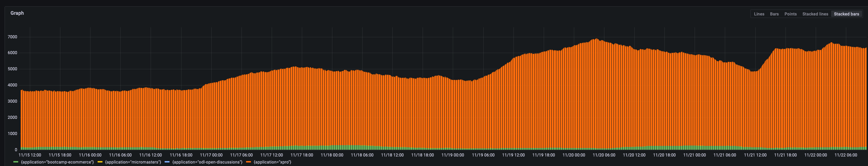Select the Stacked lines graph style
Image resolution: width=868 pixels, height=166 pixels.
tap(815, 14)
